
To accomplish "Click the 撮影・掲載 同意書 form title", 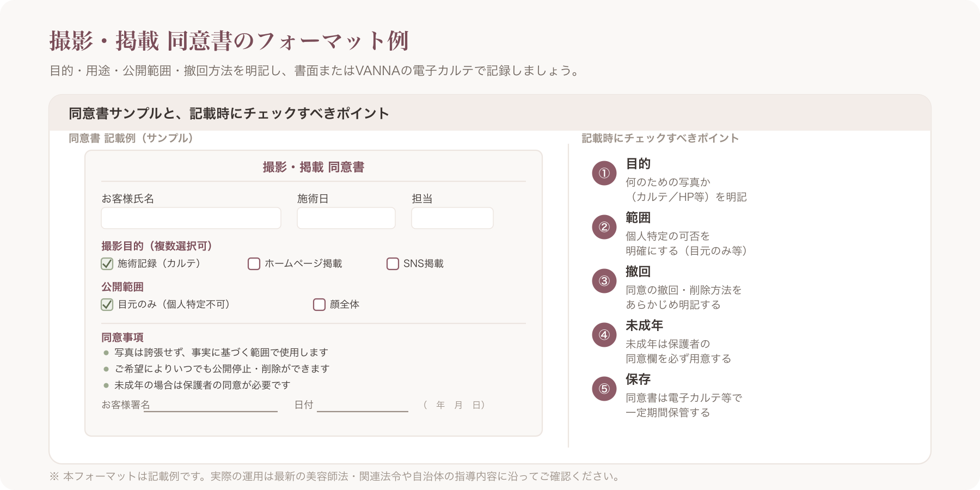I will [x=314, y=167].
